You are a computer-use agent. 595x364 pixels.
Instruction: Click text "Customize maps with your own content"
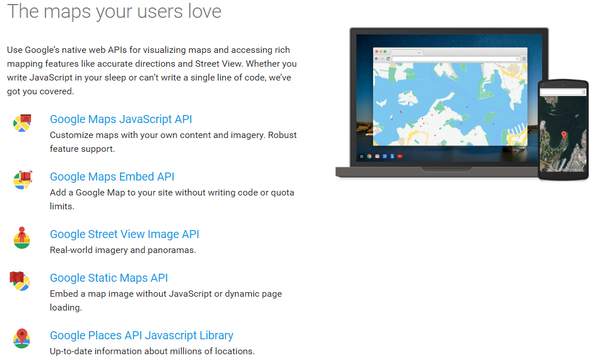(130, 135)
